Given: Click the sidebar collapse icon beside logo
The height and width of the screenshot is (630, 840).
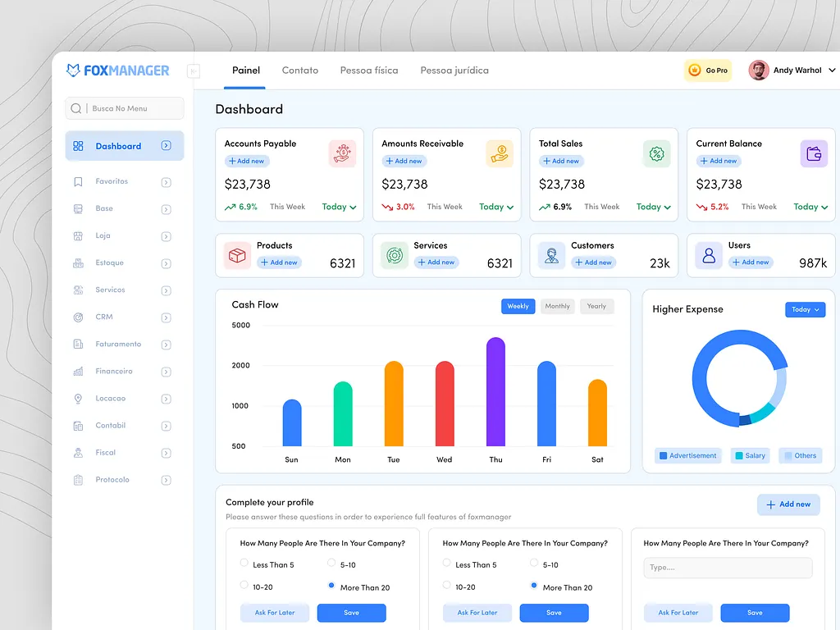Looking at the screenshot, I should pos(194,71).
